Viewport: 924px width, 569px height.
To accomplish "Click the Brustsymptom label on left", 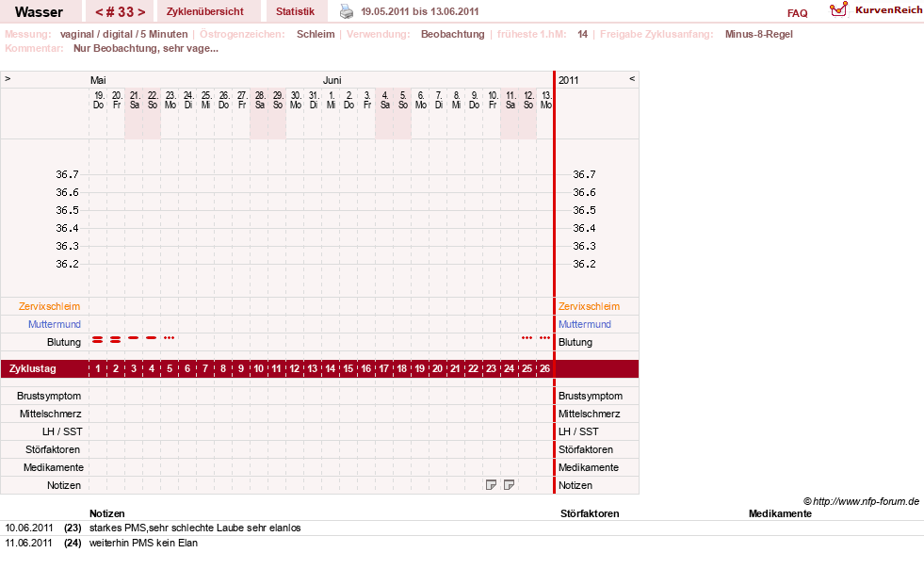I will [49, 396].
